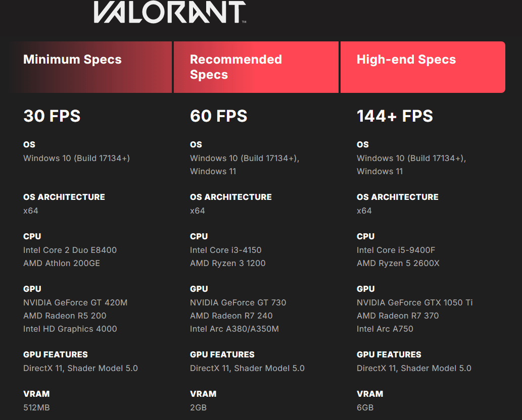Image resolution: width=522 pixels, height=420 pixels.
Task: Click the 'VRAM' label in High-end Specs
Action: point(370,394)
